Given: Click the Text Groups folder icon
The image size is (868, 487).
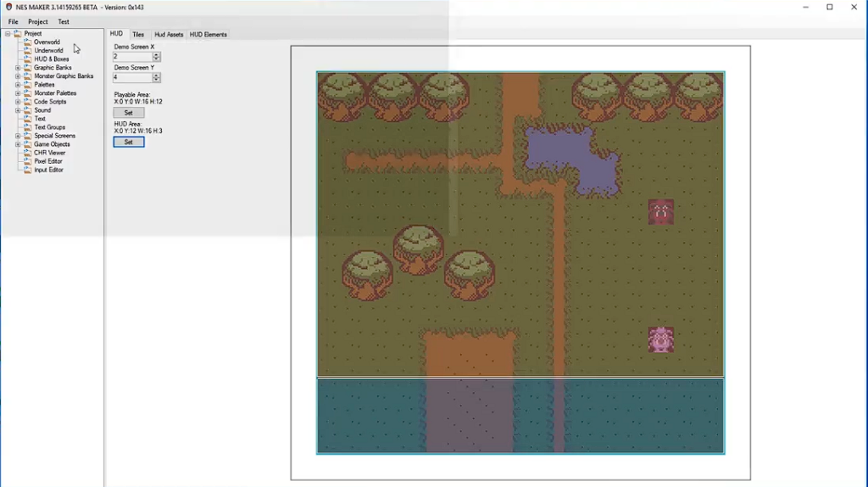Looking at the screenshot, I should click(x=27, y=127).
